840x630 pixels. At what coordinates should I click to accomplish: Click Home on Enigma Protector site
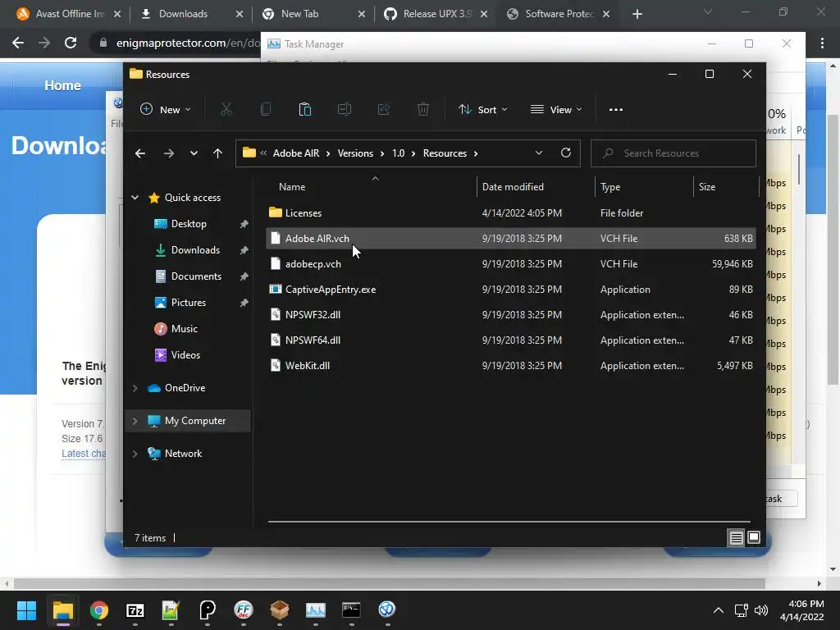(x=62, y=85)
